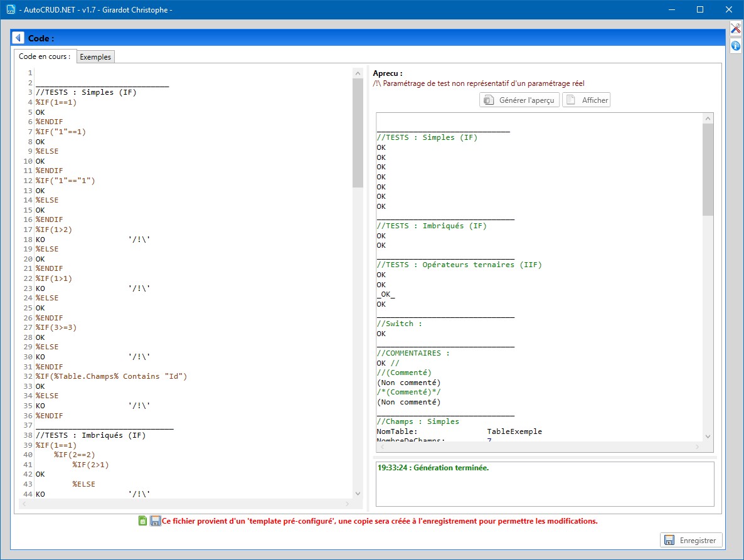Click '//TESTS : Imbriqués (IF)' in the code editor

click(x=90, y=435)
